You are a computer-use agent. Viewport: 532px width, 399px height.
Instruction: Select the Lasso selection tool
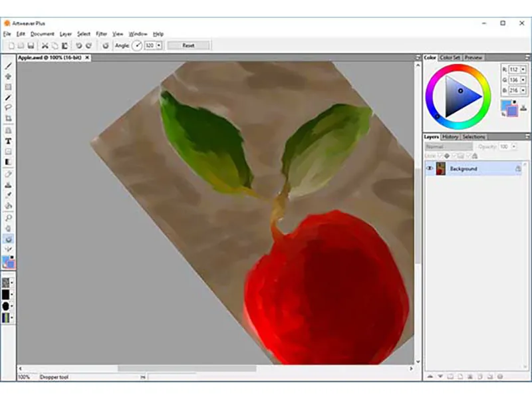(x=8, y=108)
